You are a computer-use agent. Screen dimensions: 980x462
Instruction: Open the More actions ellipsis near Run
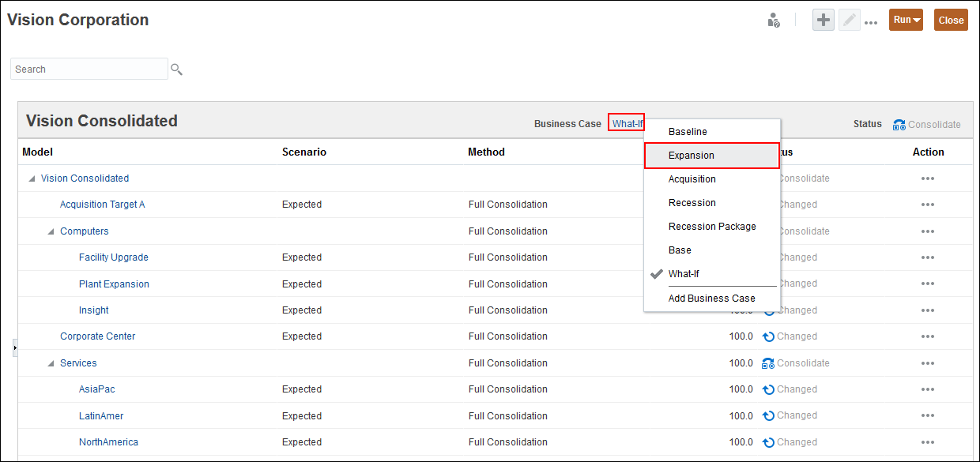pos(872,21)
